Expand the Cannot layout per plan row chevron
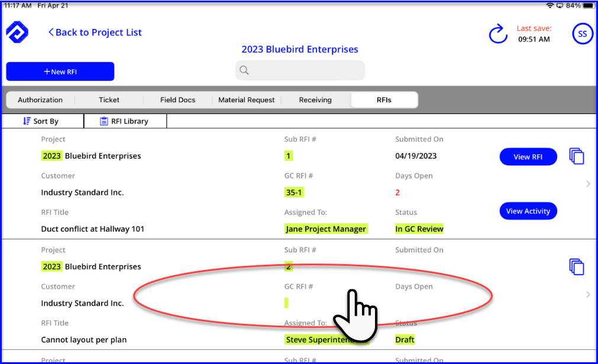The image size is (598, 364). (x=588, y=295)
